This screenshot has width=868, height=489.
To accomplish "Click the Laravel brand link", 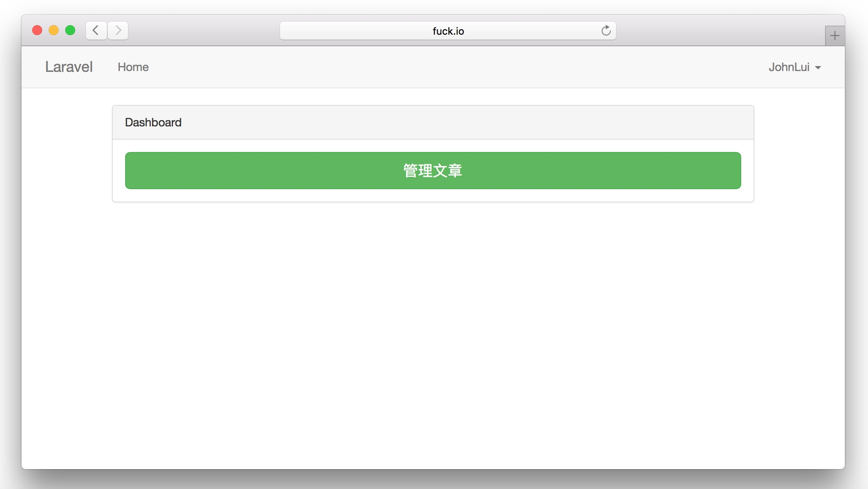I will [69, 67].
